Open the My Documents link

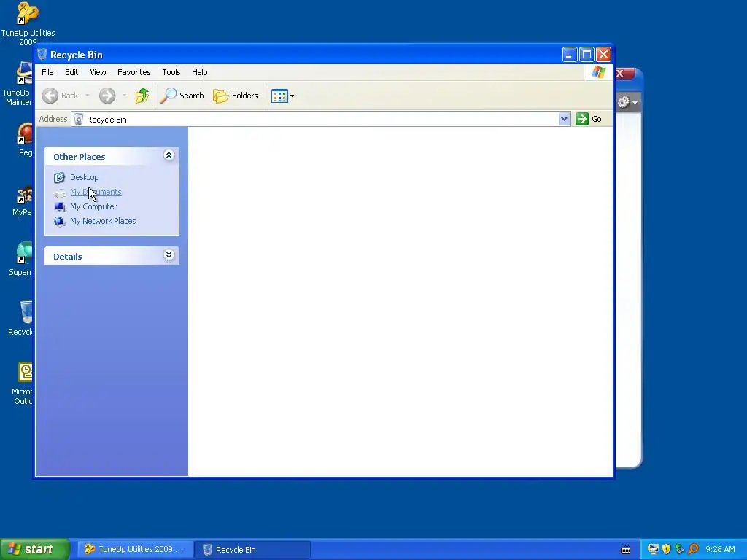tap(96, 192)
